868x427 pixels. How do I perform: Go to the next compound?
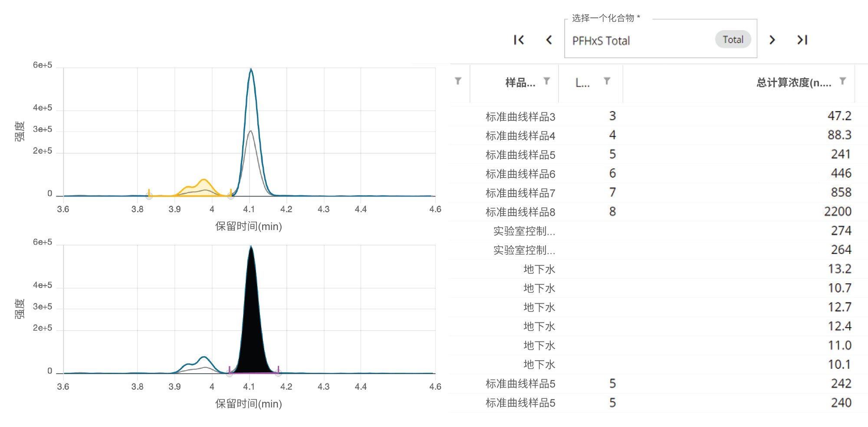tap(772, 40)
